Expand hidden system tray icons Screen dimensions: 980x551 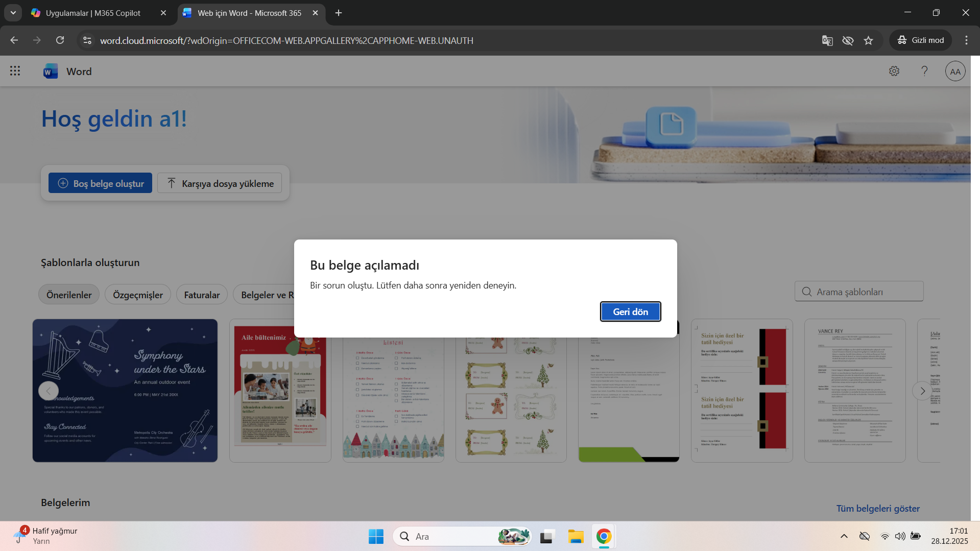point(844,536)
